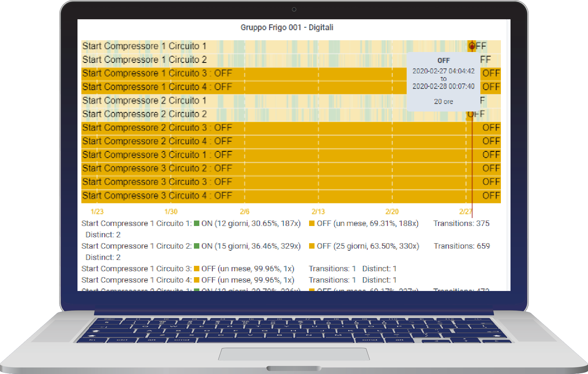The image size is (588, 374).
Task: Click the 2/13 date label on time axis
Action: 318,212
